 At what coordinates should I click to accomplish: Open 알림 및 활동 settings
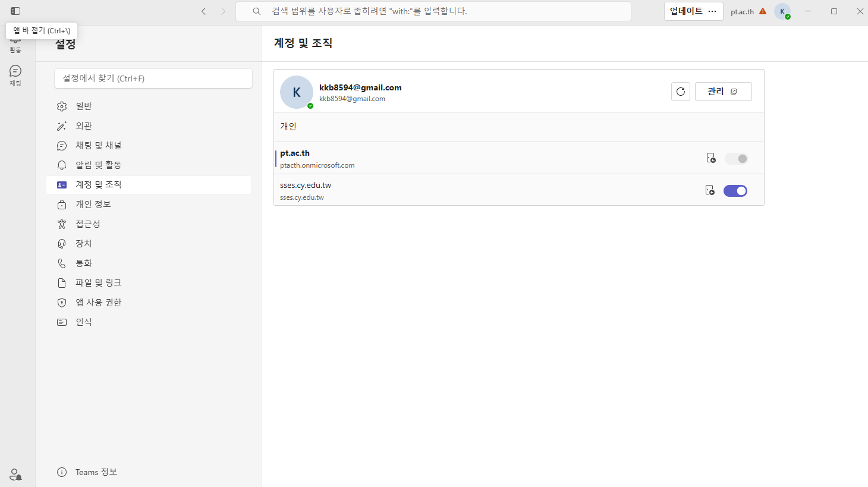tap(149, 165)
